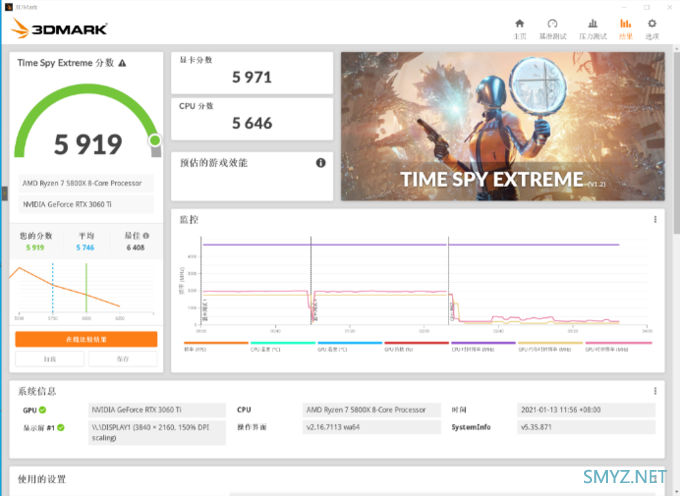Go to the 主页 home icon

pos(520,23)
